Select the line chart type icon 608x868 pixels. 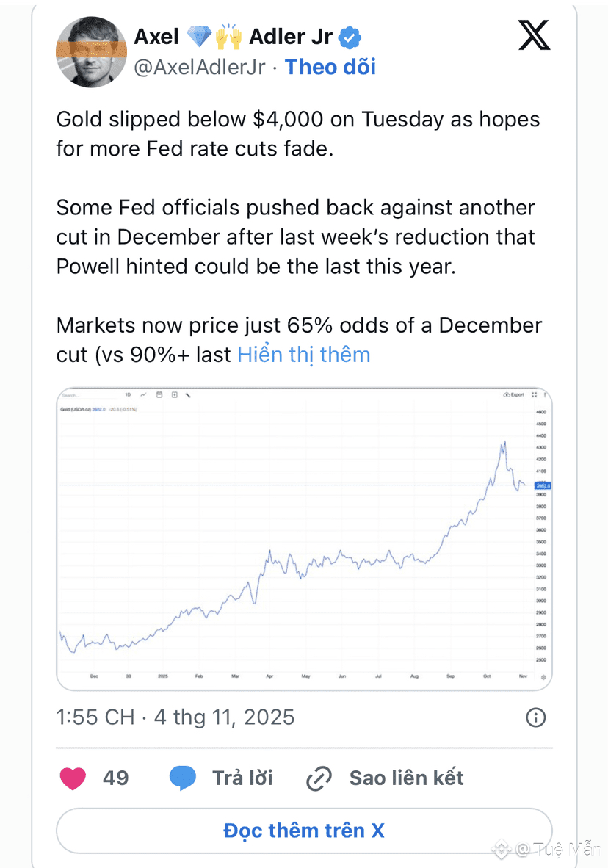(x=143, y=395)
